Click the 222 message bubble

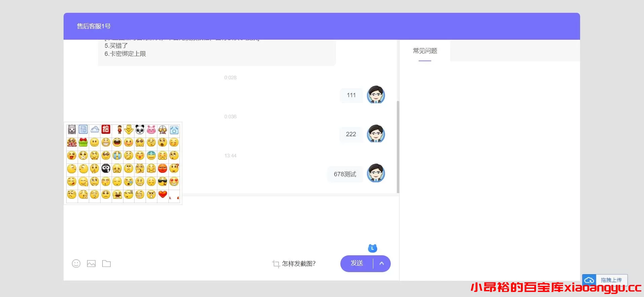click(x=351, y=134)
